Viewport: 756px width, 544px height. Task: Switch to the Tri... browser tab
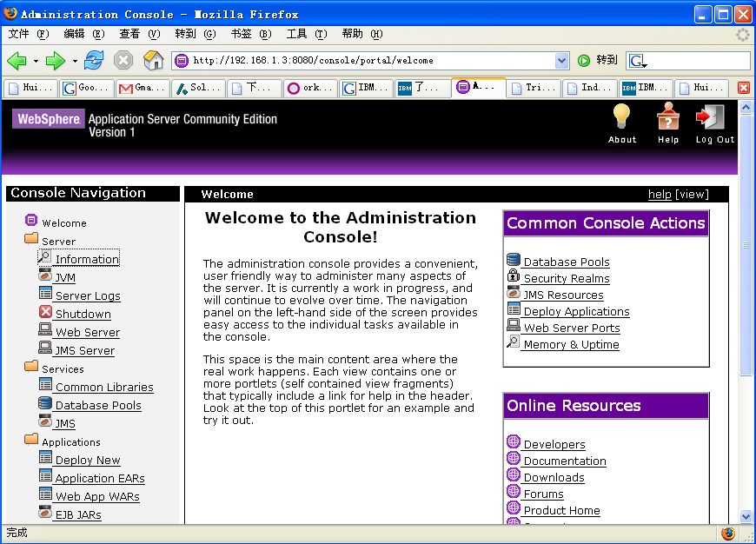[x=534, y=88]
